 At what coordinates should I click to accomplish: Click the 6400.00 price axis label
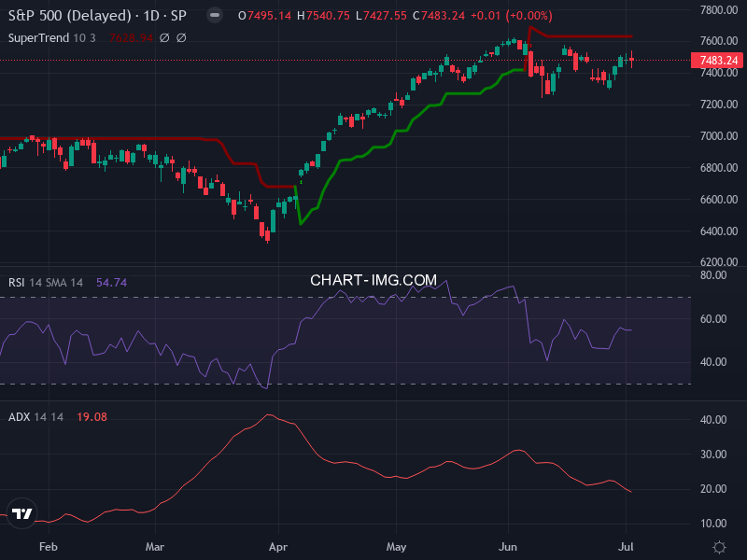coord(719,231)
